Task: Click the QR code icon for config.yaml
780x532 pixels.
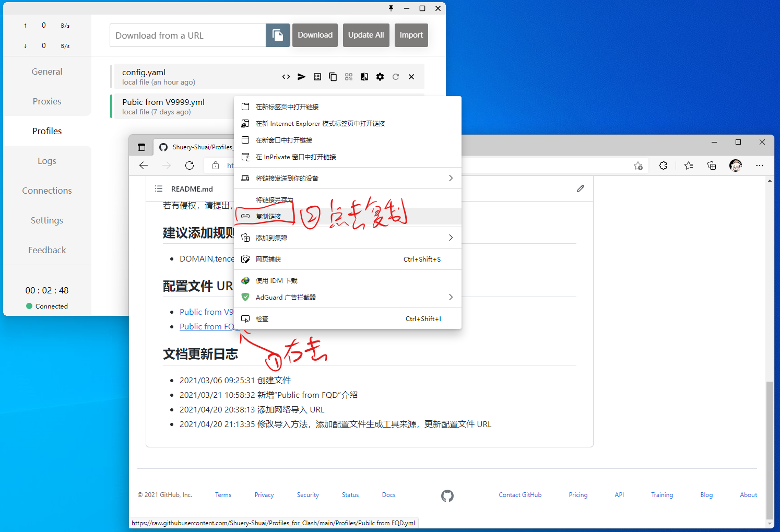Action: pos(349,77)
